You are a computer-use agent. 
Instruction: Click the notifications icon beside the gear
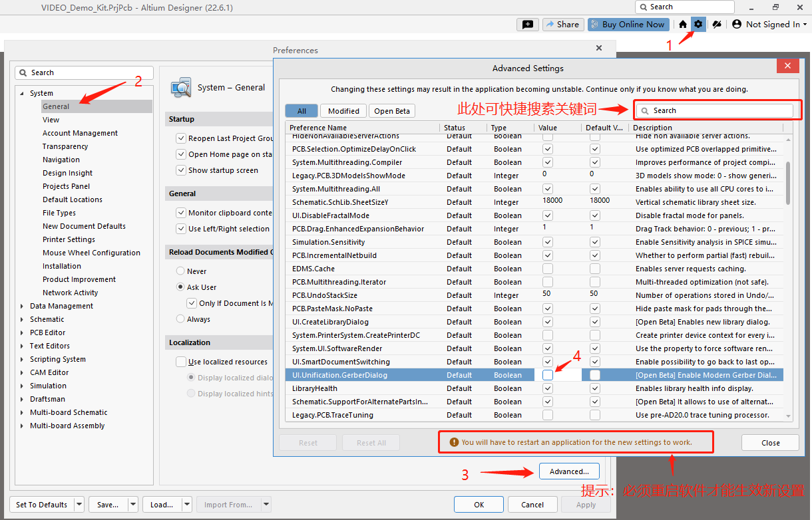[x=716, y=25]
